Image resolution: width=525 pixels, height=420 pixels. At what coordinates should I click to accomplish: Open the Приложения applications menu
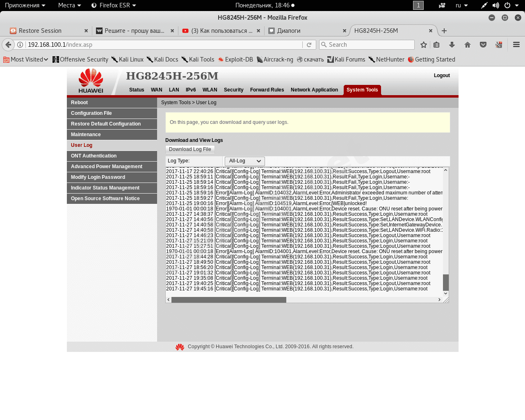25,5
